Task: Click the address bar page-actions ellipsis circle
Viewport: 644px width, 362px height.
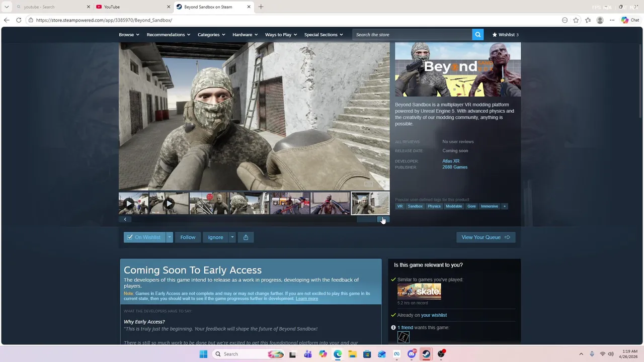Action: coord(565,20)
